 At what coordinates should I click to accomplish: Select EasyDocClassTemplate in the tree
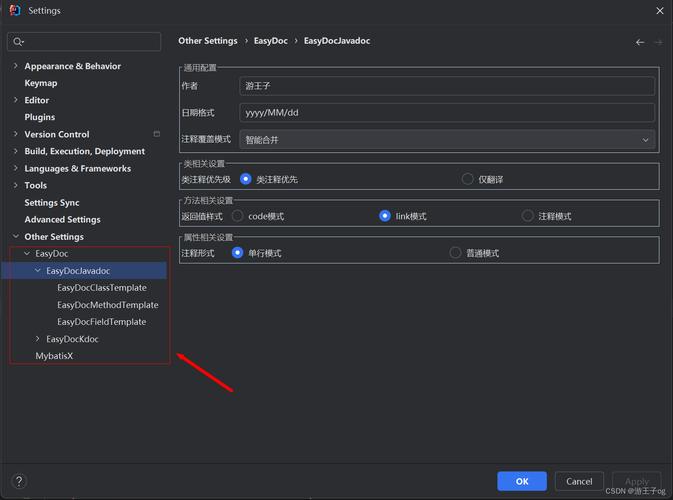(x=101, y=288)
